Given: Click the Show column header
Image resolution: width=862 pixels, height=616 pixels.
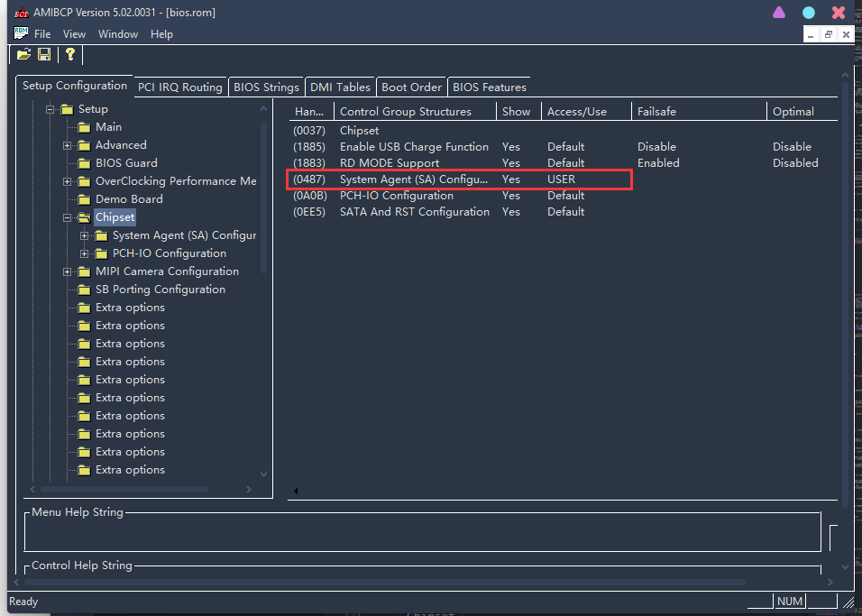Looking at the screenshot, I should (x=519, y=112).
